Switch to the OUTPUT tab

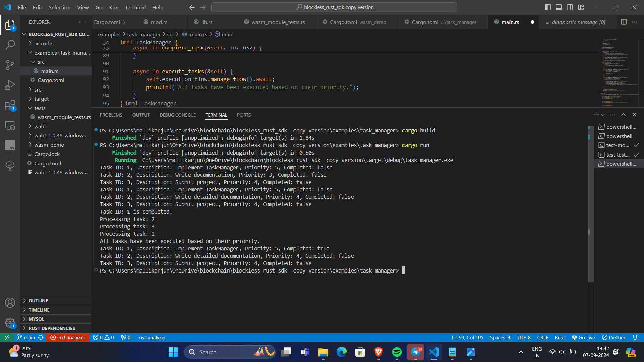click(x=141, y=115)
